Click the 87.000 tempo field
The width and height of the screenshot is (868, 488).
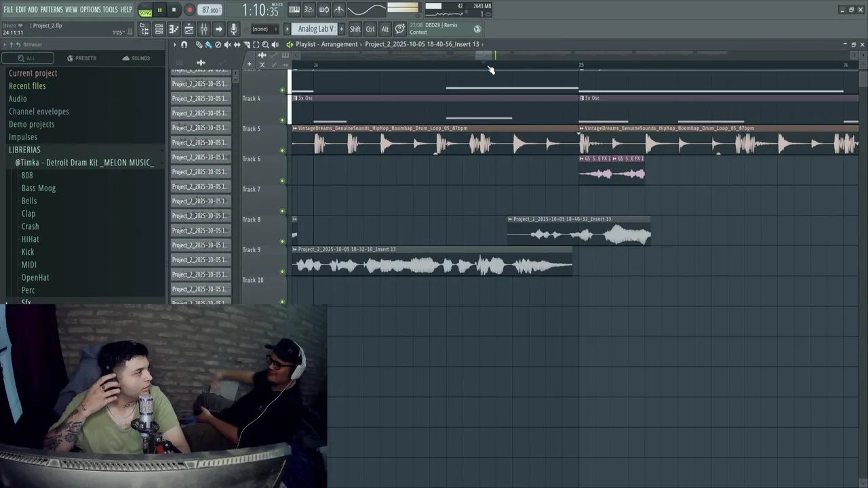point(210,10)
